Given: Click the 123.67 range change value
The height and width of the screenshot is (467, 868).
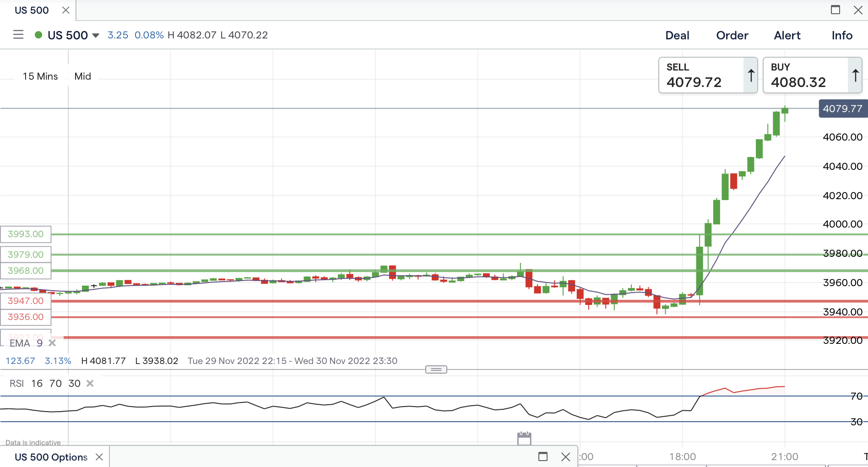Looking at the screenshot, I should pyautogui.click(x=20, y=361).
